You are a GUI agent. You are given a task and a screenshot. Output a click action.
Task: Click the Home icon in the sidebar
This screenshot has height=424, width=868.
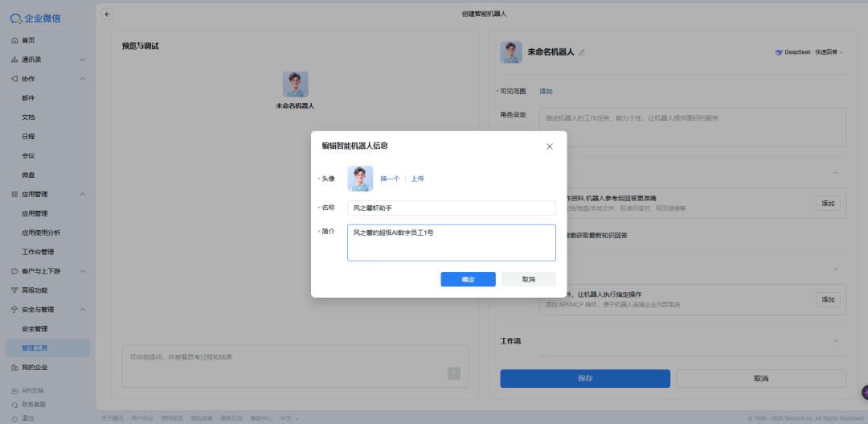[14, 40]
